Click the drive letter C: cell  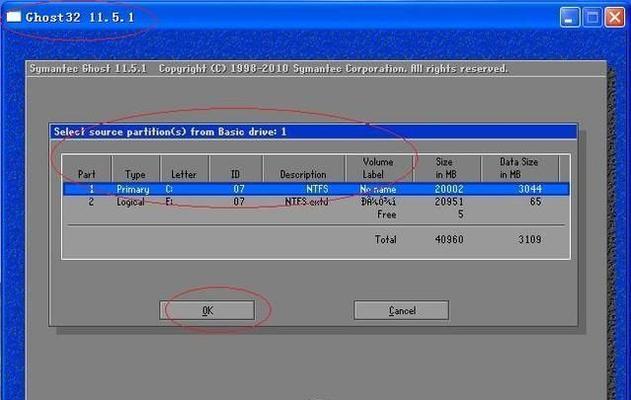click(169, 189)
